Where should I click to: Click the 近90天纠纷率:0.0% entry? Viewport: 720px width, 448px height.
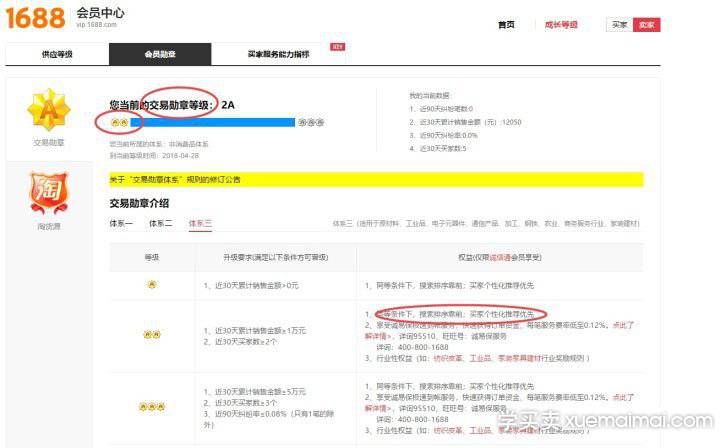(444, 135)
